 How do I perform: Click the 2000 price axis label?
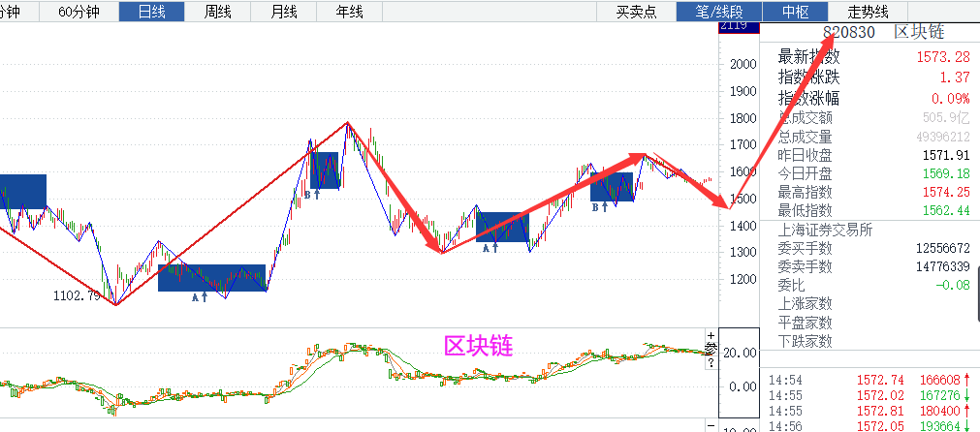click(x=743, y=64)
